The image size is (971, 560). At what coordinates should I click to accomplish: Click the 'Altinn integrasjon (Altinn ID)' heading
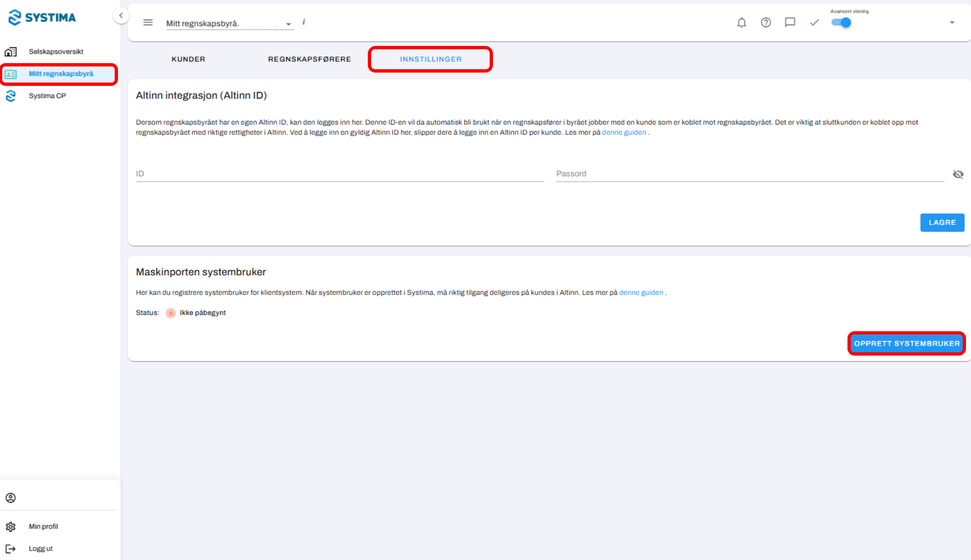tap(201, 95)
